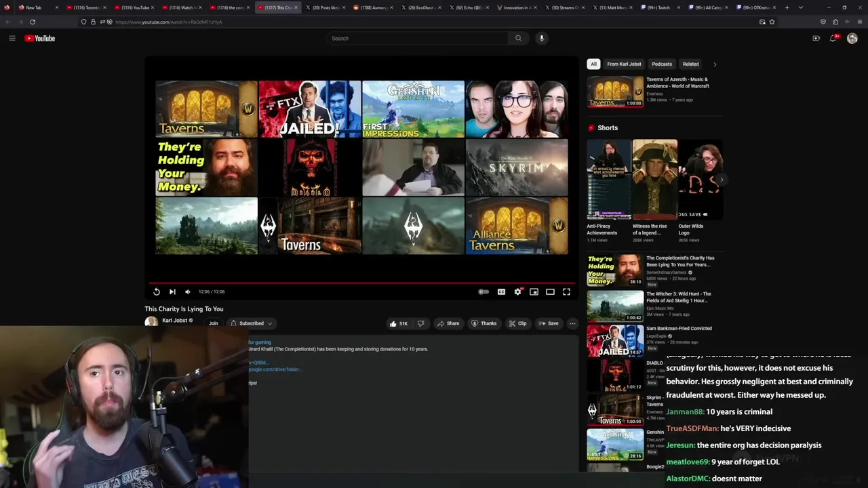
Task: Click They're Holding Your Money end screen thumbnail
Action: (x=206, y=167)
